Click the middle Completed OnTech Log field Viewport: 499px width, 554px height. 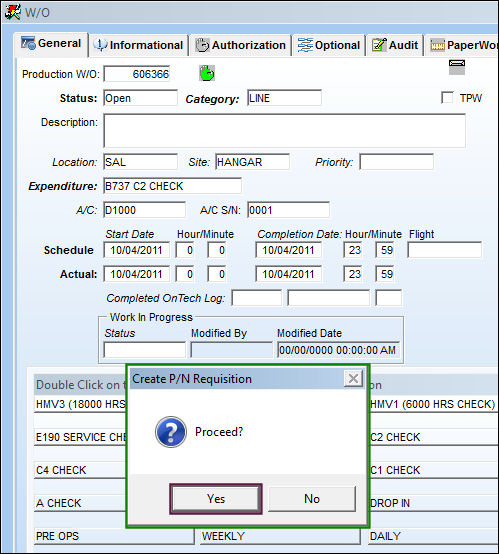pos(328,298)
